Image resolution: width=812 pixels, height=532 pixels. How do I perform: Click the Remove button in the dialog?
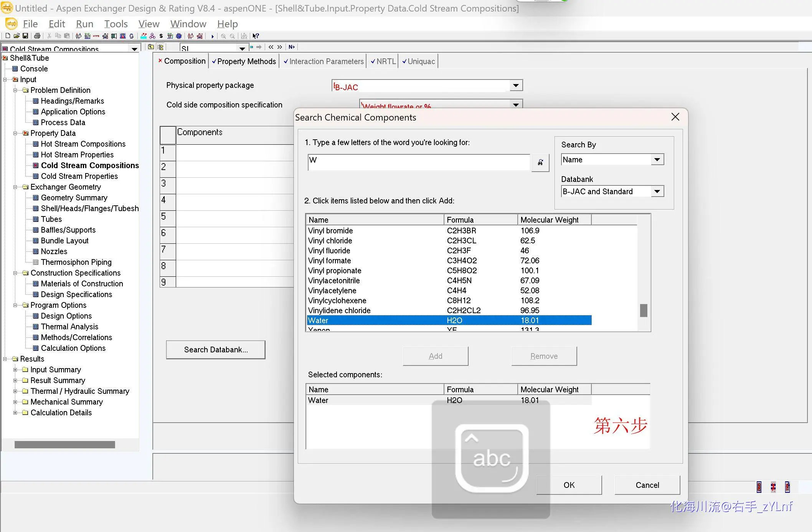click(544, 356)
